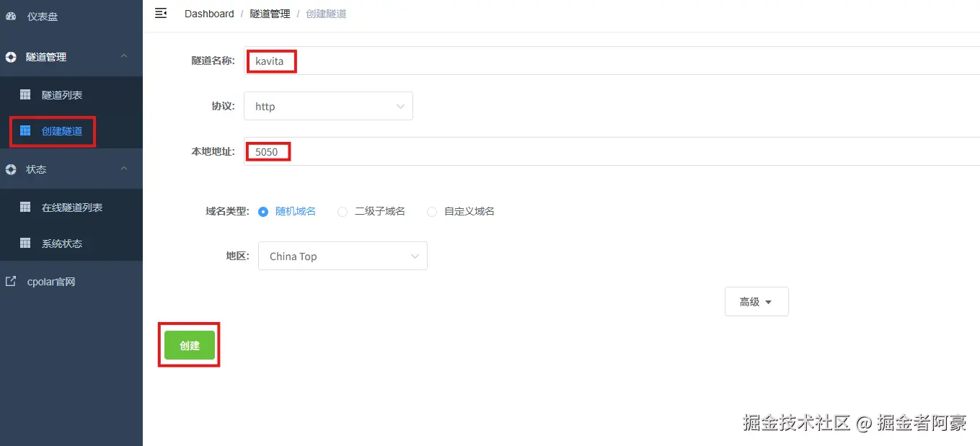Click the dashboard gauge icon beside 仪表盘
This screenshot has height=446, width=980.
tap(11, 17)
